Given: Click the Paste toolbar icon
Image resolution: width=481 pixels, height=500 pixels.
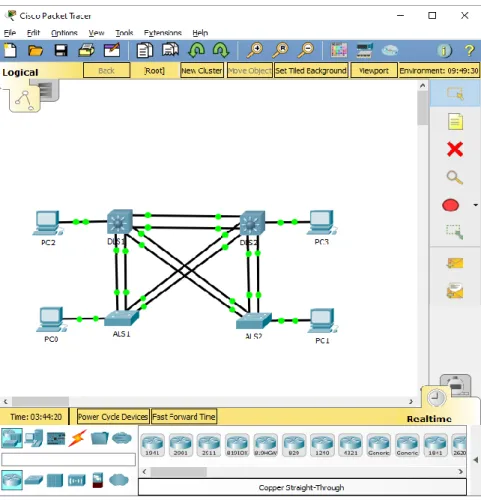Looking at the screenshot, I should 170,50.
